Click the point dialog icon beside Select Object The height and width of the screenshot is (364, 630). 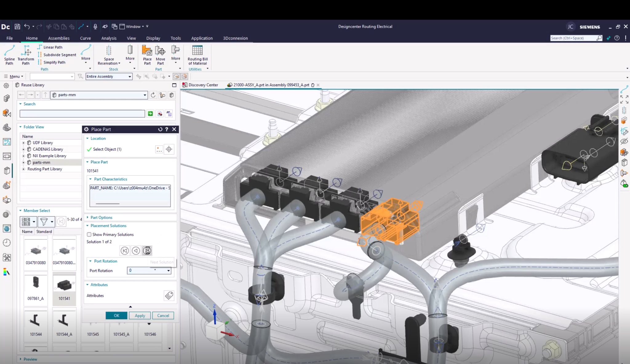159,149
